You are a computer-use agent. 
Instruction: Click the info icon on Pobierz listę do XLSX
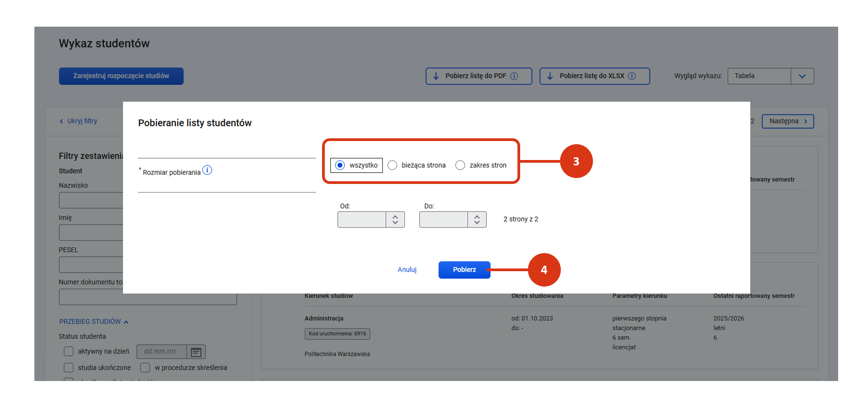[x=632, y=76]
